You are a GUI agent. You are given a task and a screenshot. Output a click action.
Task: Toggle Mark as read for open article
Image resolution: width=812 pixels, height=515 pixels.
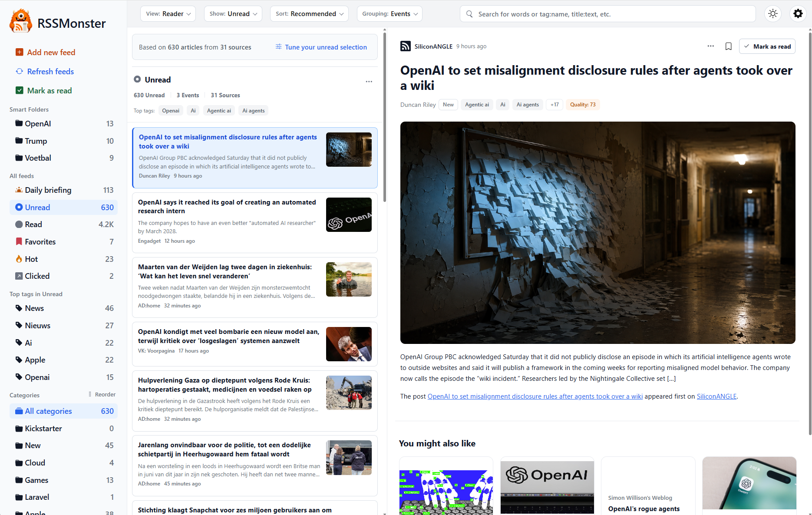click(767, 46)
